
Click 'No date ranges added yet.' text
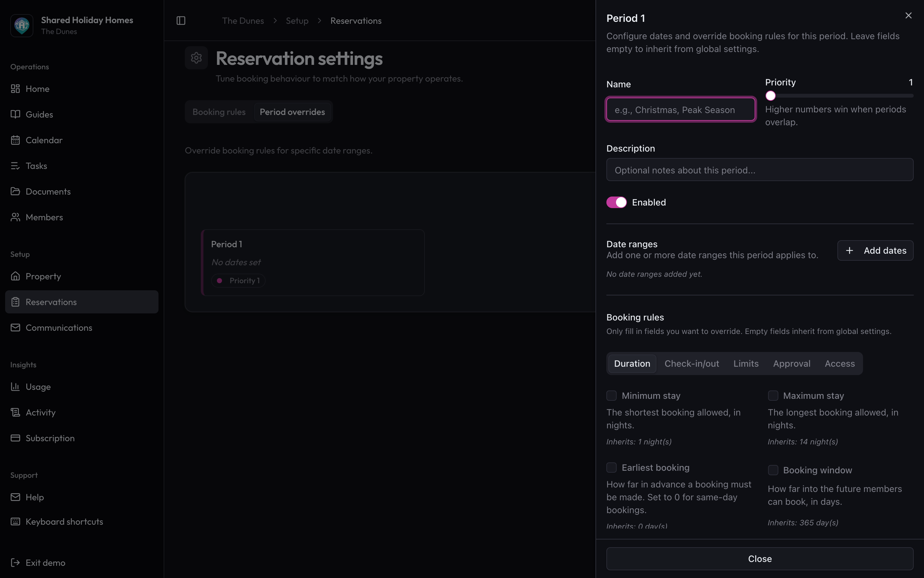[x=654, y=274]
